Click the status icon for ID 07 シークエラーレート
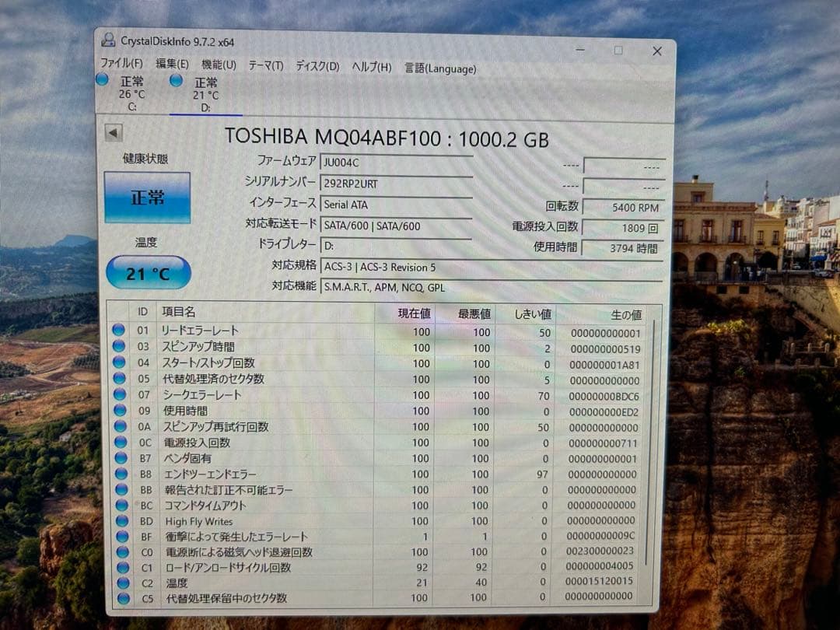840x630 pixels. coord(120,394)
